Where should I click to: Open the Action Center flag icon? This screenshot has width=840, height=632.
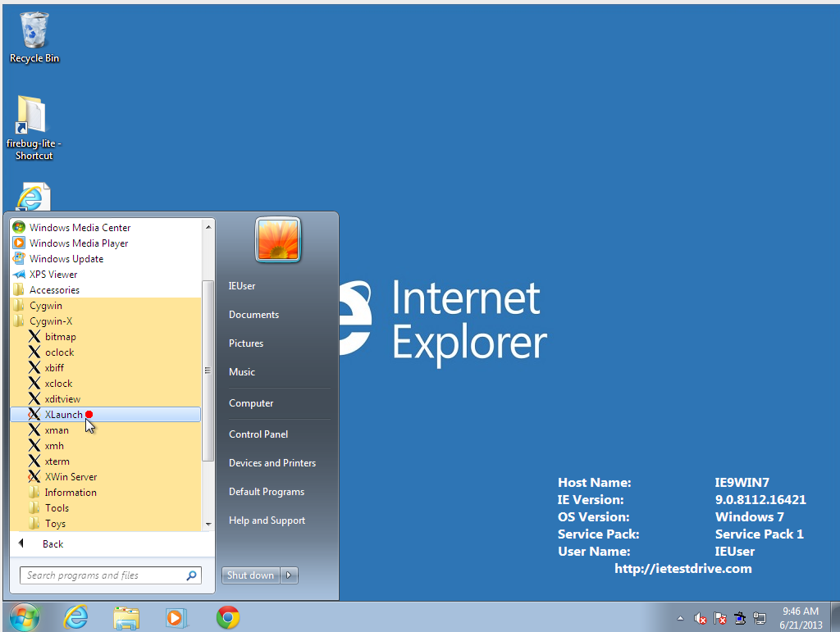pos(720,619)
